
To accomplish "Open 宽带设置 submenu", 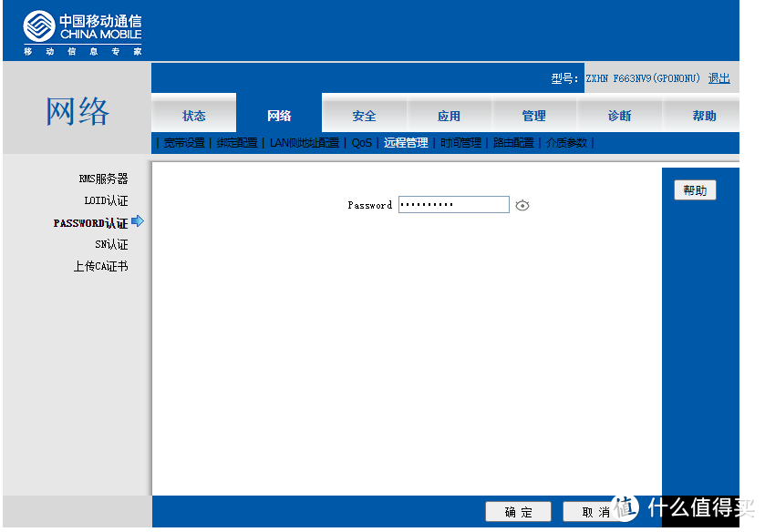I will pos(184,143).
